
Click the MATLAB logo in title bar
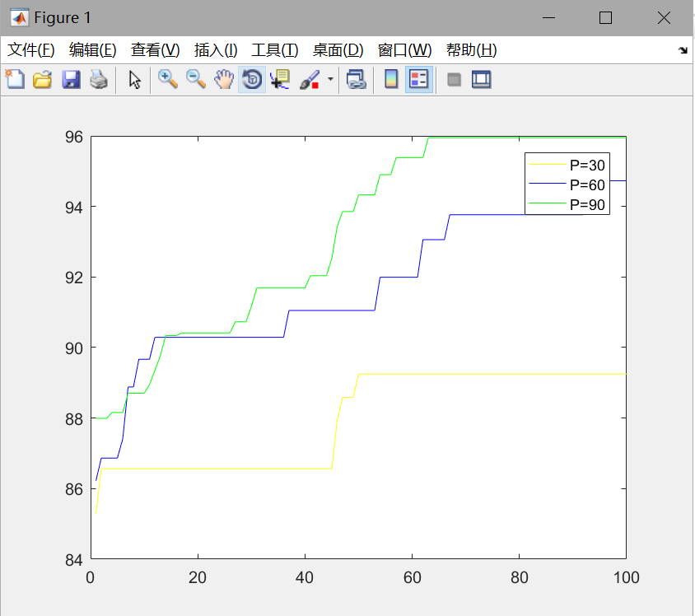tap(20, 18)
